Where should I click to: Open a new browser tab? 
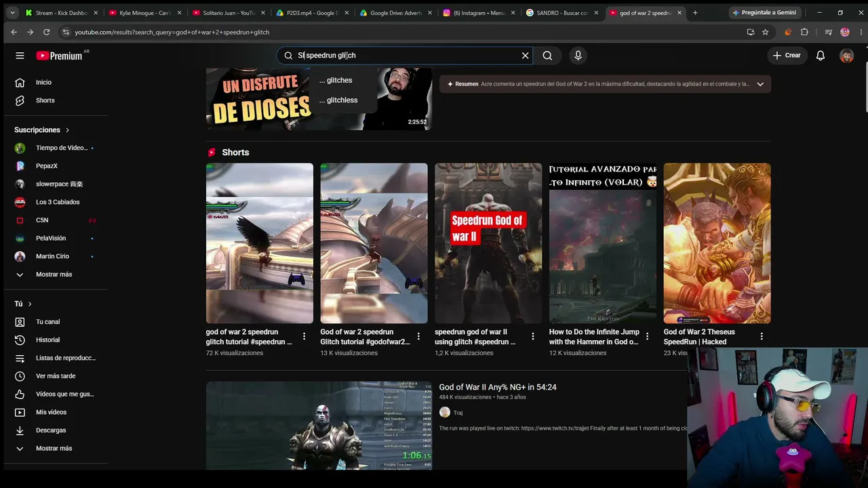point(695,12)
